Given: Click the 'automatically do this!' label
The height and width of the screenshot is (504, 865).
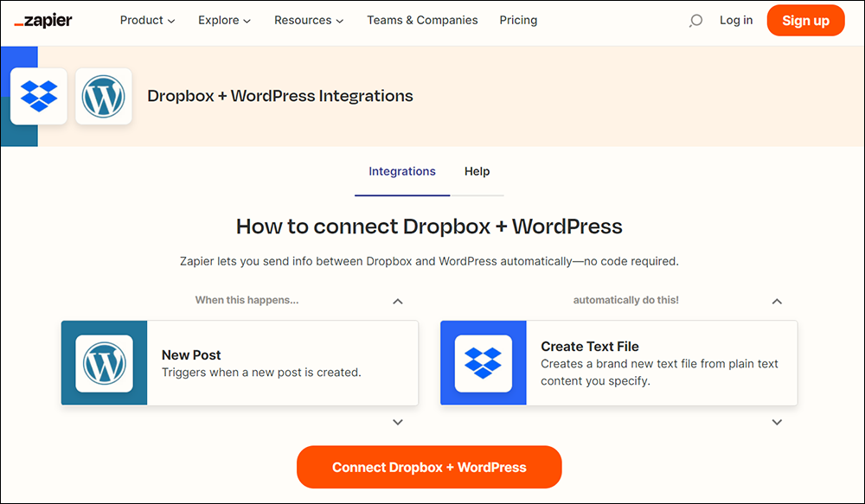Looking at the screenshot, I should pos(626,300).
